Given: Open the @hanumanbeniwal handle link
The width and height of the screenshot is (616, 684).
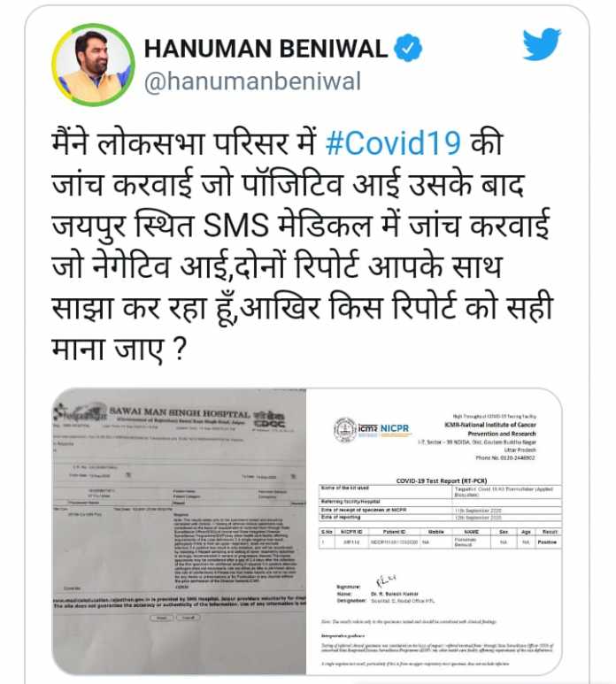Looking at the screenshot, I should click(x=252, y=81).
